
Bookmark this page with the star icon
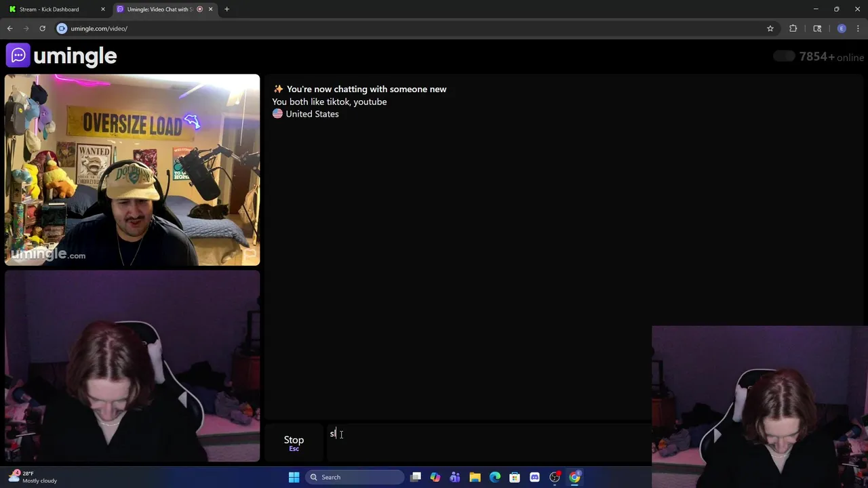[770, 28]
